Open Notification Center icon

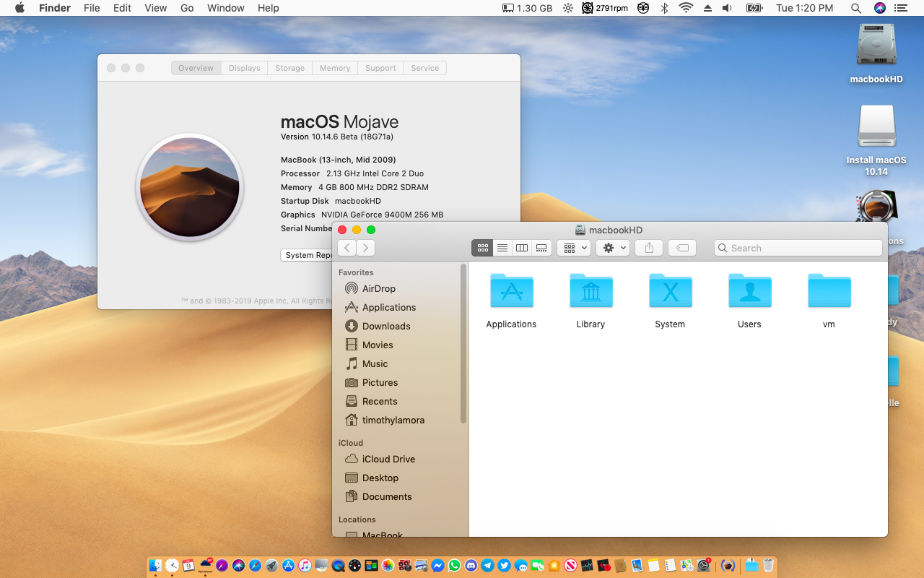click(900, 8)
